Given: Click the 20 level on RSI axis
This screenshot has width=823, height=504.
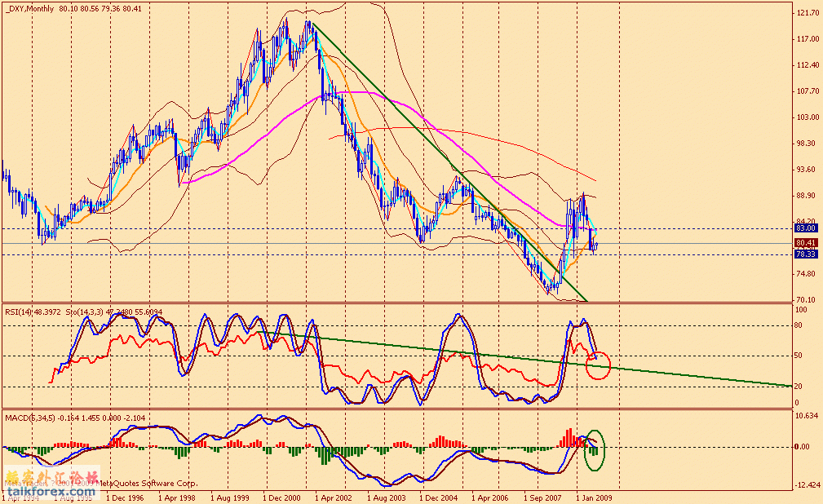Looking at the screenshot, I should [799, 387].
